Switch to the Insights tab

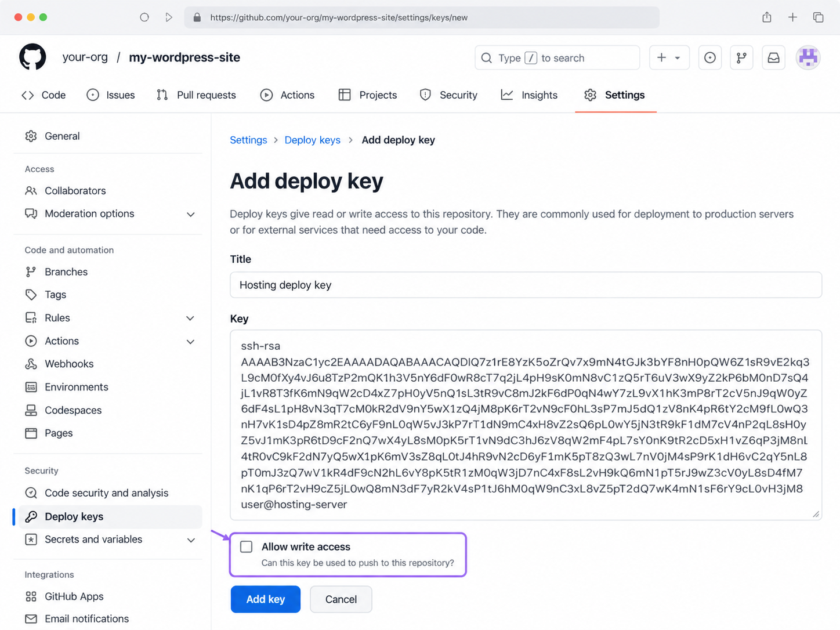(529, 95)
